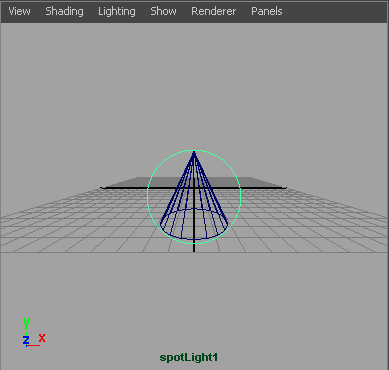Screen dimensions: 389x370
Task: Click the green Y axis letter
Action: (26, 323)
